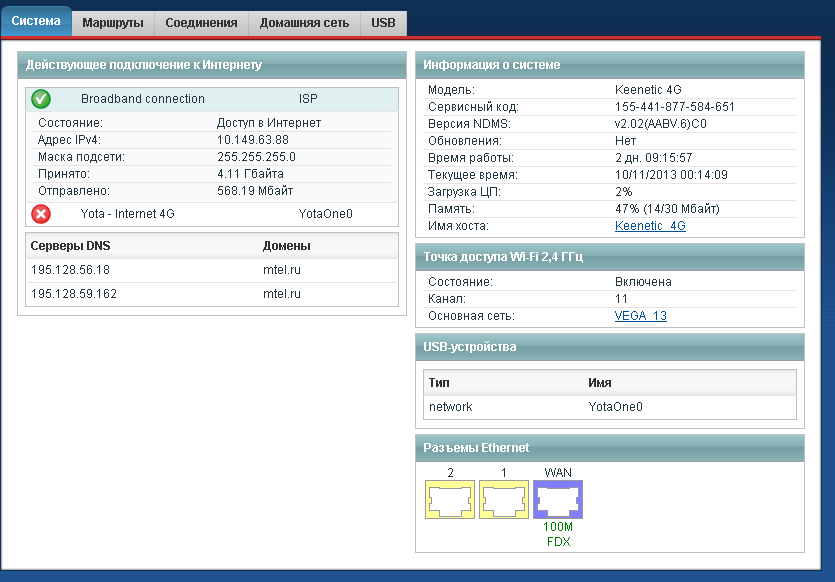Click the Имя column header
Screen dimensions: 835x582
[600, 383]
